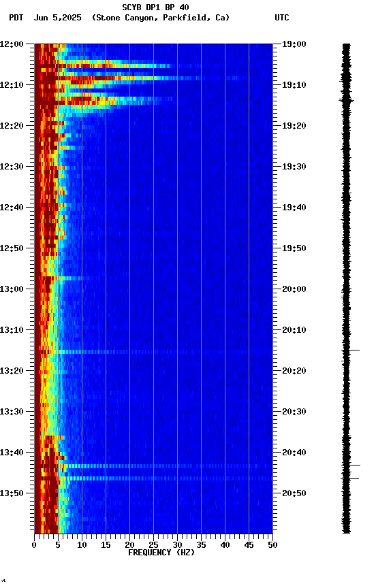The width and height of the screenshot is (376, 588).
Task: Click the 19:20 UTC time label
Action: tap(294, 126)
